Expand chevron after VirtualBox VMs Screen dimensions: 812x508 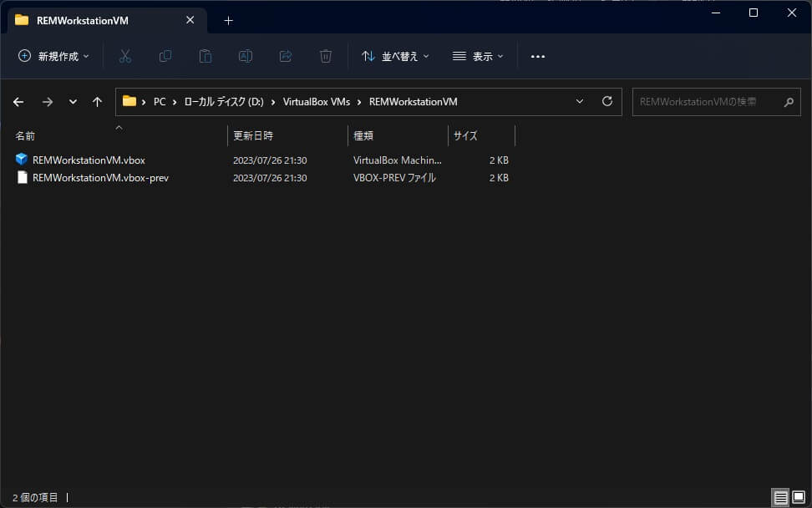359,102
